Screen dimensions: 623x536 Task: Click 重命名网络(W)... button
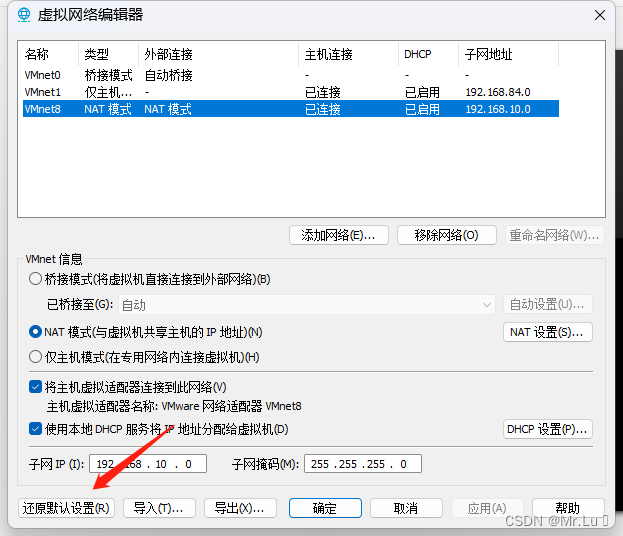coord(554,235)
